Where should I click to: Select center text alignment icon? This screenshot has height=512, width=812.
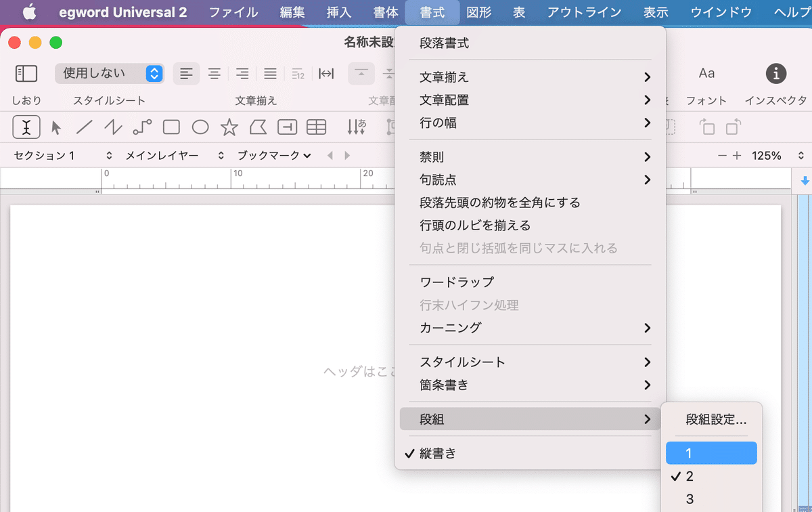tap(214, 73)
